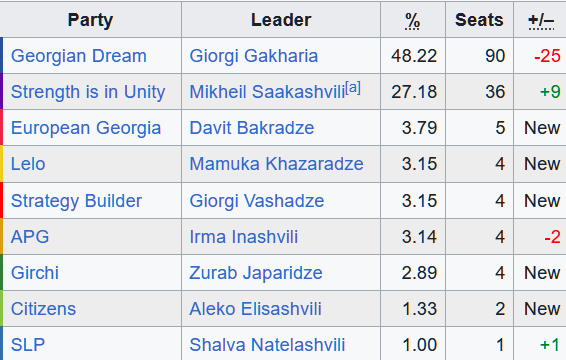566x360 pixels.
Task: Follow the footnote [a] reference
Action: click(353, 87)
